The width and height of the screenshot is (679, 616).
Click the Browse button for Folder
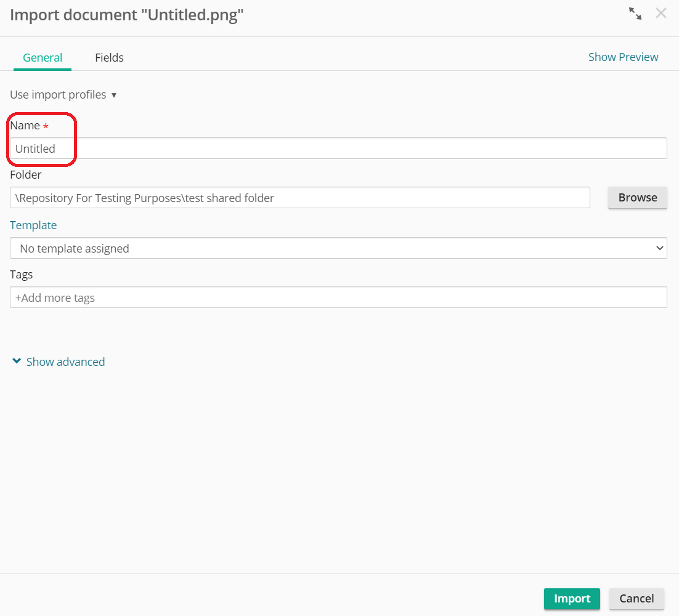click(637, 197)
